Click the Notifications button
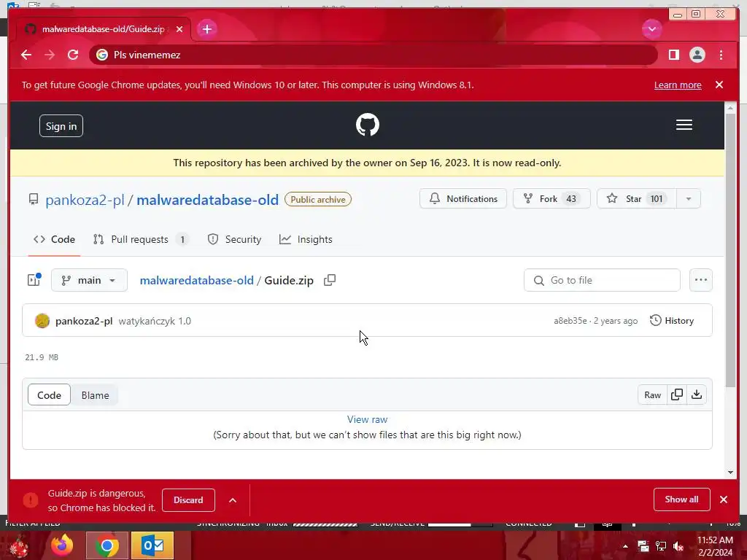The image size is (747, 560). point(463,198)
